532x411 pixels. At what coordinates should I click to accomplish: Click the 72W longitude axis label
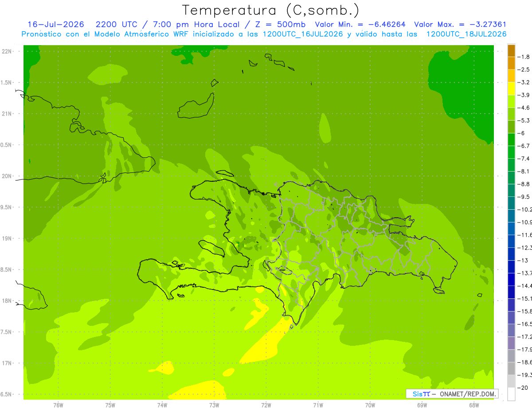(x=266, y=405)
